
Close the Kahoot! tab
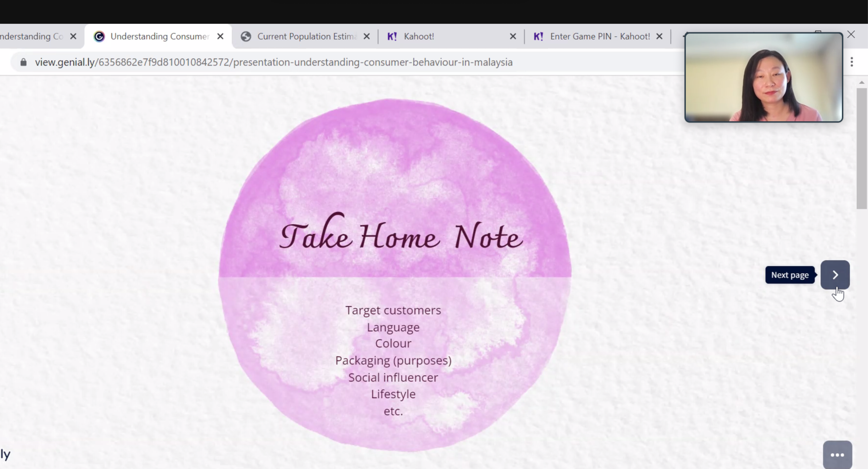click(x=513, y=36)
